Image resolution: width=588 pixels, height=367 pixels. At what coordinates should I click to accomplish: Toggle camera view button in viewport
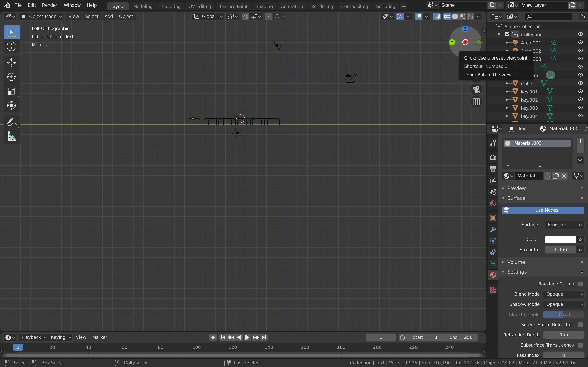pos(476,89)
